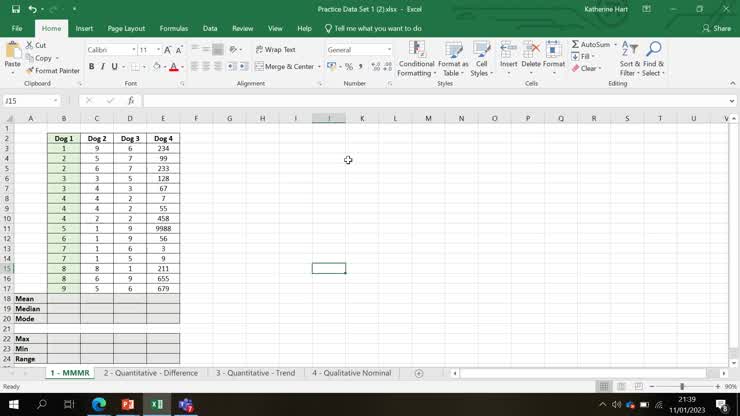
Task: Switch to Page Break Preview view
Action: [x=639, y=387]
